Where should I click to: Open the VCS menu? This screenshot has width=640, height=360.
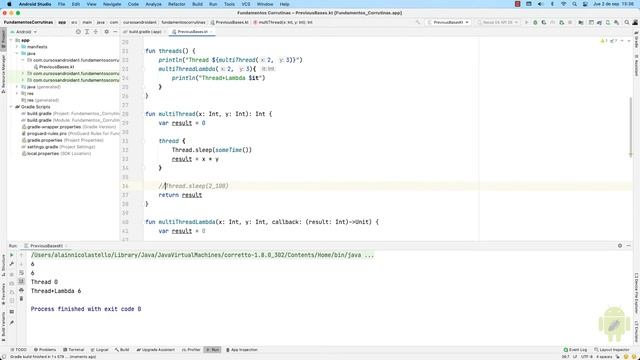[x=246, y=4]
